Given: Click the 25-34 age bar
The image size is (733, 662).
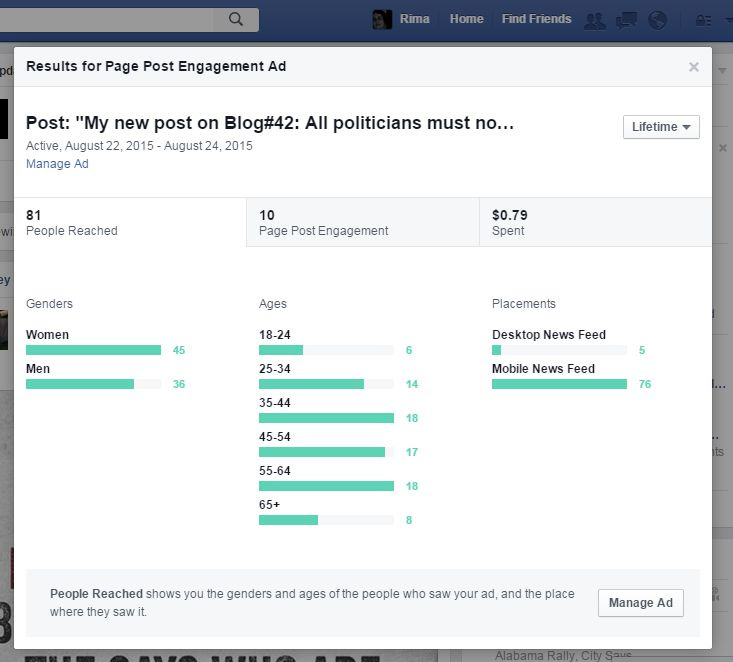Looking at the screenshot, I should (326, 384).
